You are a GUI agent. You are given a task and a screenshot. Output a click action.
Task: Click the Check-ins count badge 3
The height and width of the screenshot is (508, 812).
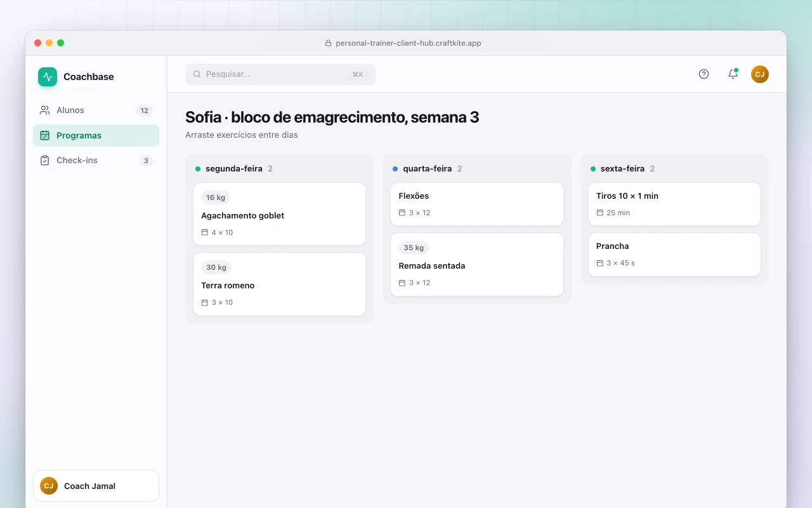146,161
